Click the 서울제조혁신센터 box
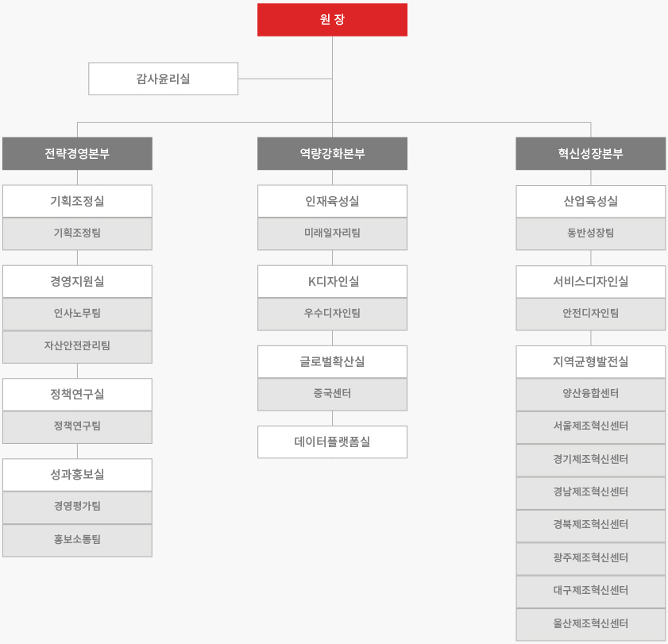The image size is (668, 644). point(590,427)
